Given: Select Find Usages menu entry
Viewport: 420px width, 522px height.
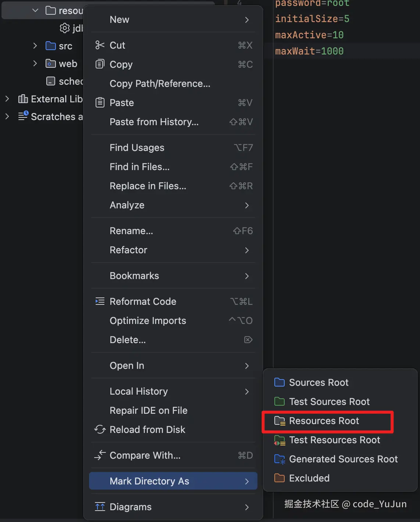Looking at the screenshot, I should tap(137, 148).
